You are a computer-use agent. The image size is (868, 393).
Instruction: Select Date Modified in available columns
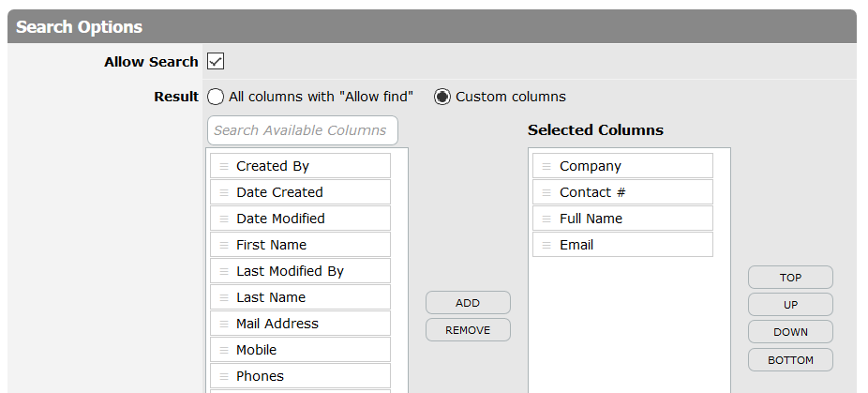300,219
